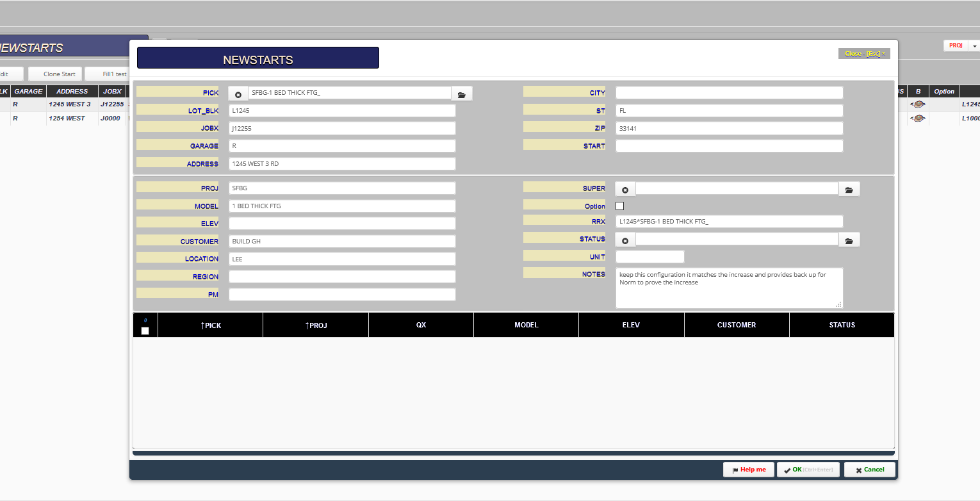Open the PICK lookup folder icon
The image size is (980, 501).
(x=462, y=94)
